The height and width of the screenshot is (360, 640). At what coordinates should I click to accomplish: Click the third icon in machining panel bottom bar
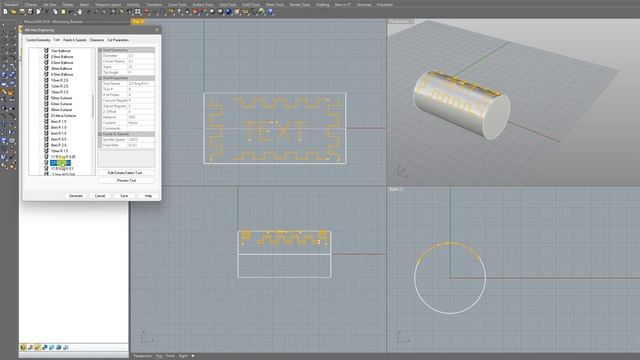pos(38,347)
